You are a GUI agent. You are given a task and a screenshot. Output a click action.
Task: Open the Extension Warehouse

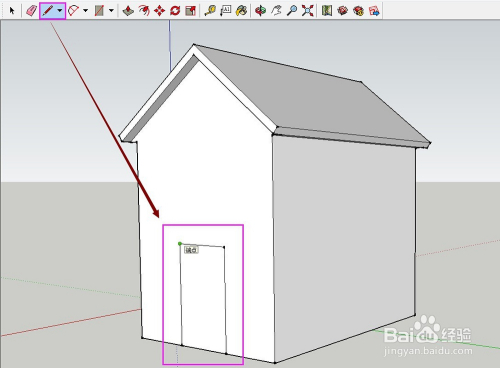[x=358, y=11]
